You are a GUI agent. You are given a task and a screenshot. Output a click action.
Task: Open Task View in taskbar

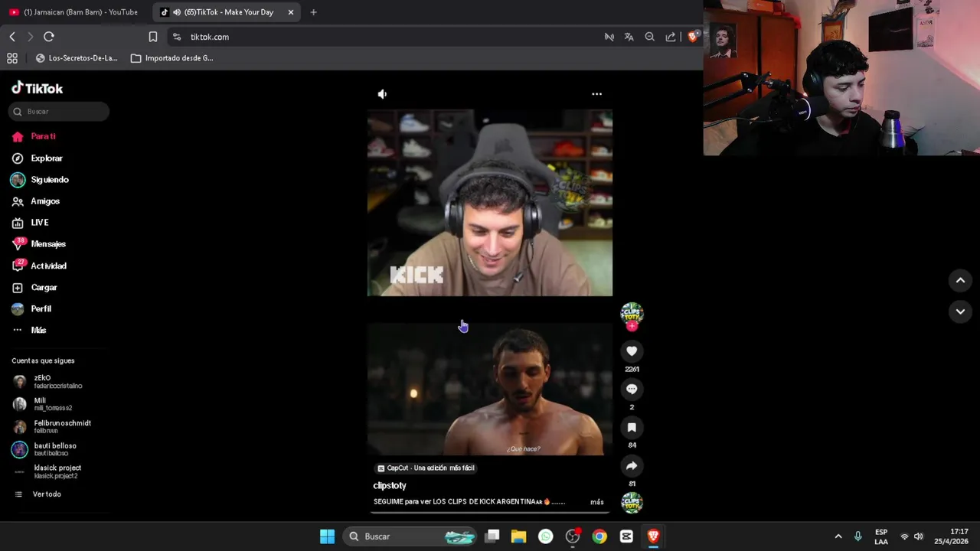pos(492,536)
